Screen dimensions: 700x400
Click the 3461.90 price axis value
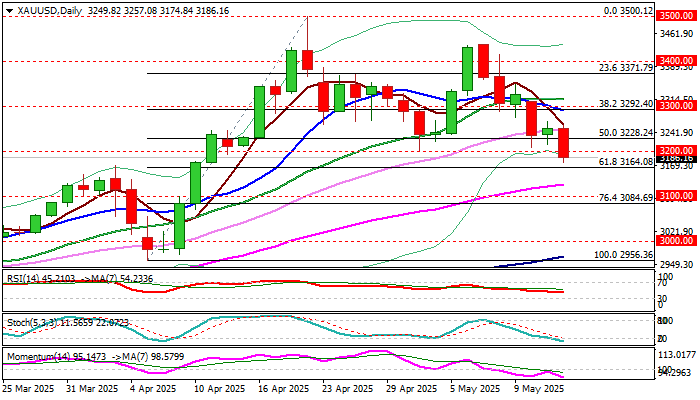[676, 34]
